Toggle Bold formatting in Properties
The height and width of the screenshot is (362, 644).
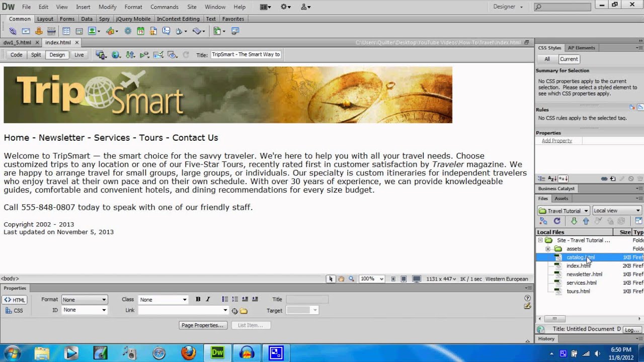point(198,299)
